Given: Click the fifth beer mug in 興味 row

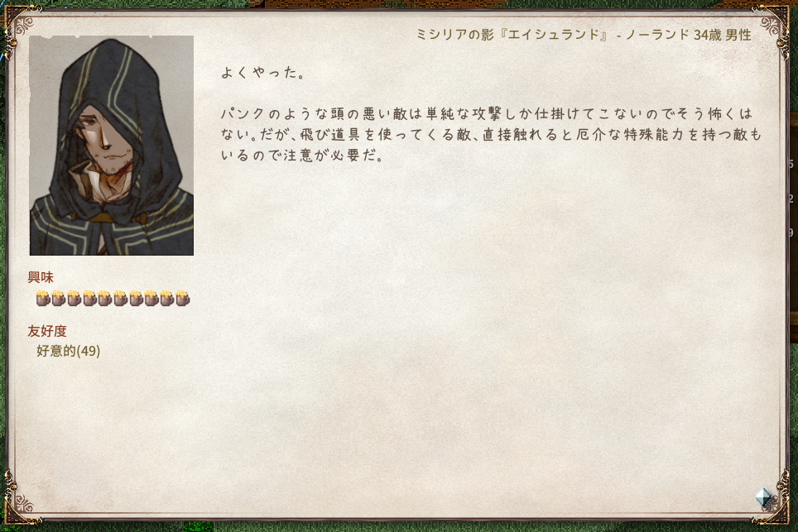Looking at the screenshot, I should [105, 298].
